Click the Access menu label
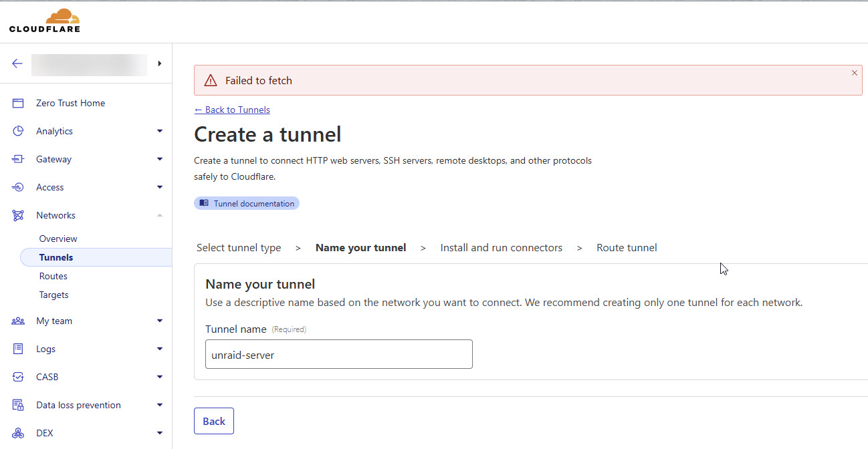 [x=50, y=187]
